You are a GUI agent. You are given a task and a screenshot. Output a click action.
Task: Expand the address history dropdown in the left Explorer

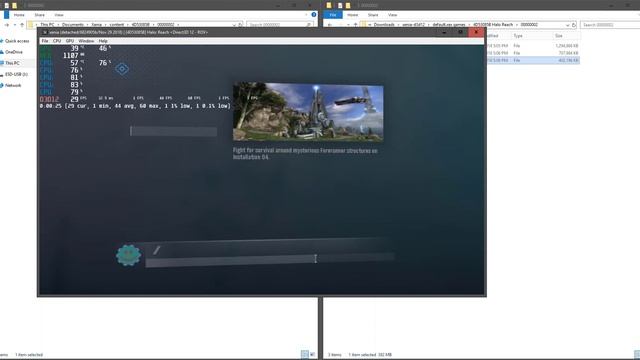pyautogui.click(x=234, y=25)
